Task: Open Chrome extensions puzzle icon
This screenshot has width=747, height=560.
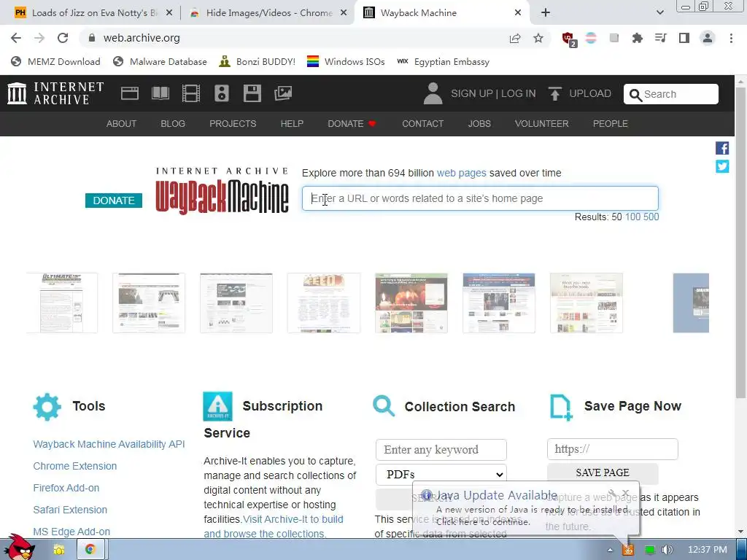Action: pos(638,38)
